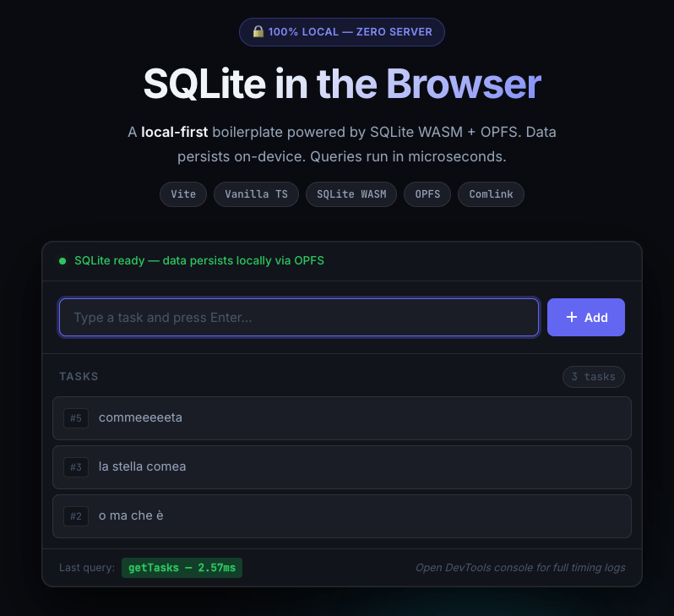Click the plus icon on the Add button
The width and height of the screenshot is (674, 616).
(572, 317)
